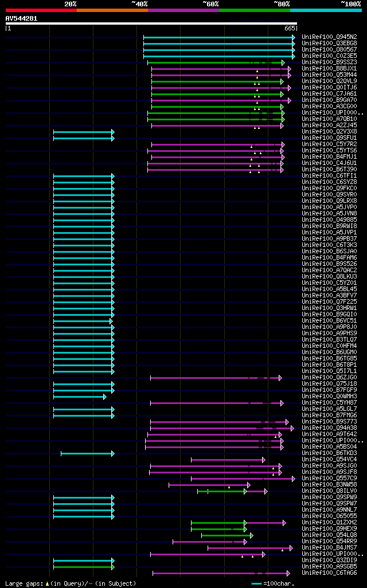Image resolution: width=367 pixels, height=588 pixels.
Task: Open the UniRef100_A7QB10 hit label
Action: click(x=330, y=119)
